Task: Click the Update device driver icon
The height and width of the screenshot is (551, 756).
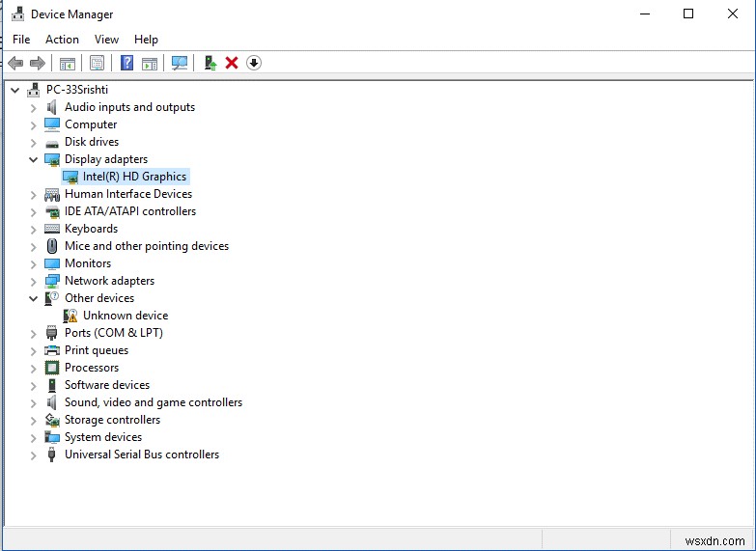Action: coord(210,63)
